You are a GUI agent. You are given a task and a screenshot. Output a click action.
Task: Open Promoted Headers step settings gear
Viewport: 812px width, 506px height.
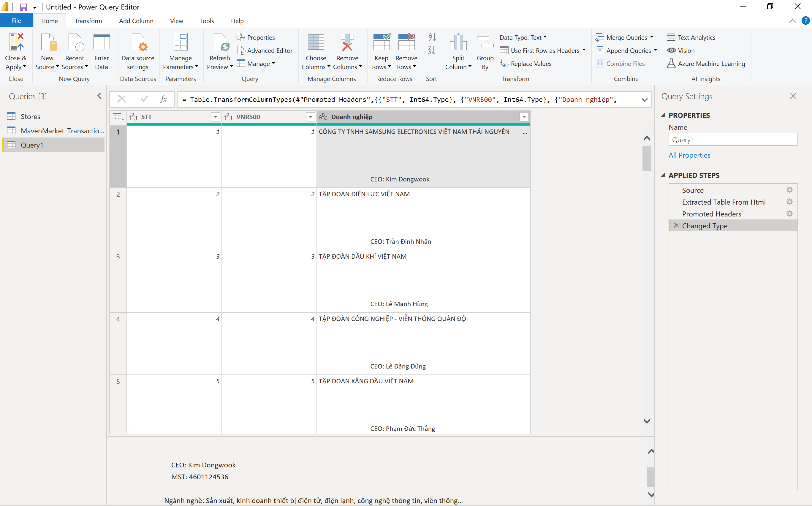[789, 214]
